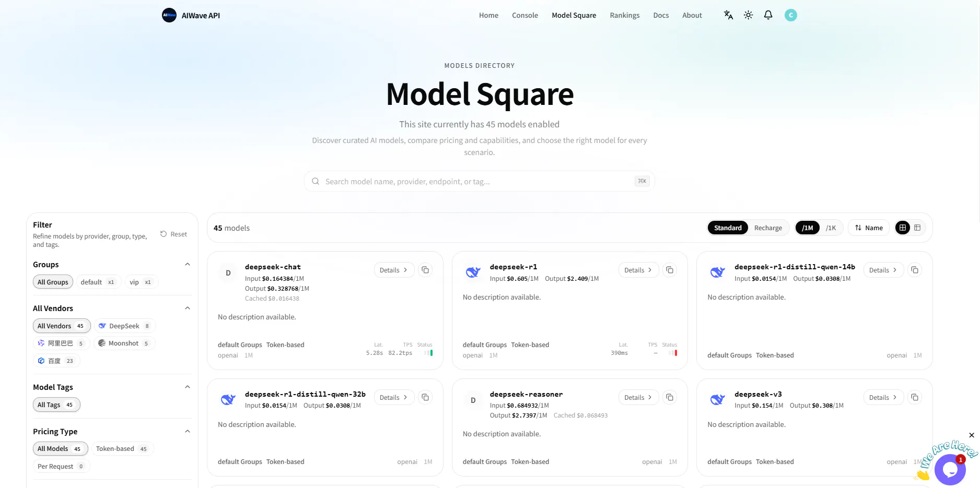Image resolution: width=980 pixels, height=488 pixels.
Task: Select the All Tags chip
Action: (56, 404)
